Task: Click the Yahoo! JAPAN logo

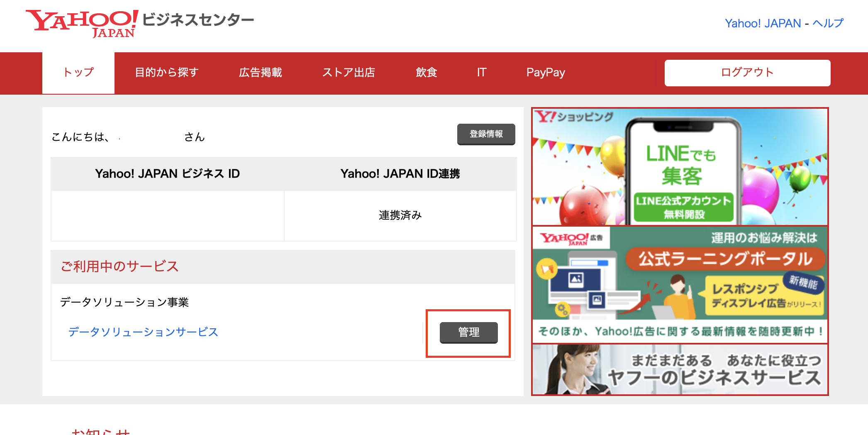Action: click(82, 24)
